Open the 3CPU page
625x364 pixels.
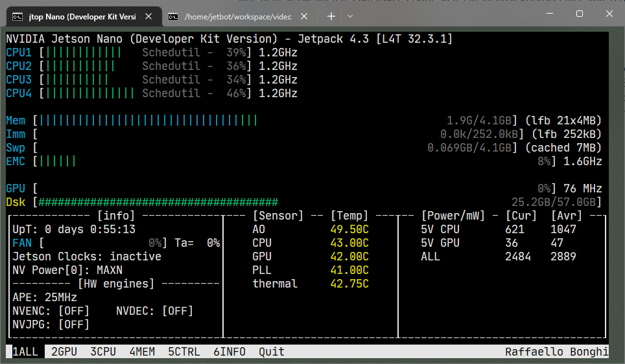(x=103, y=352)
